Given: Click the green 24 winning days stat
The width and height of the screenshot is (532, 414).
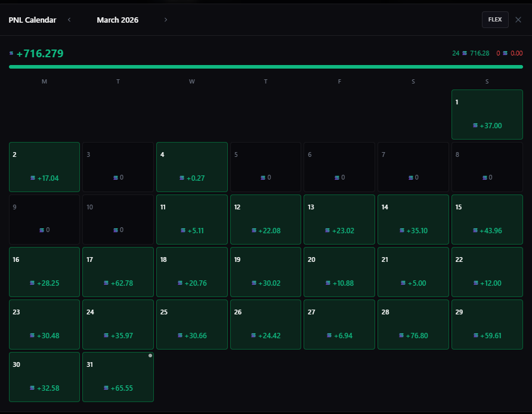Looking at the screenshot, I should (x=455, y=53).
